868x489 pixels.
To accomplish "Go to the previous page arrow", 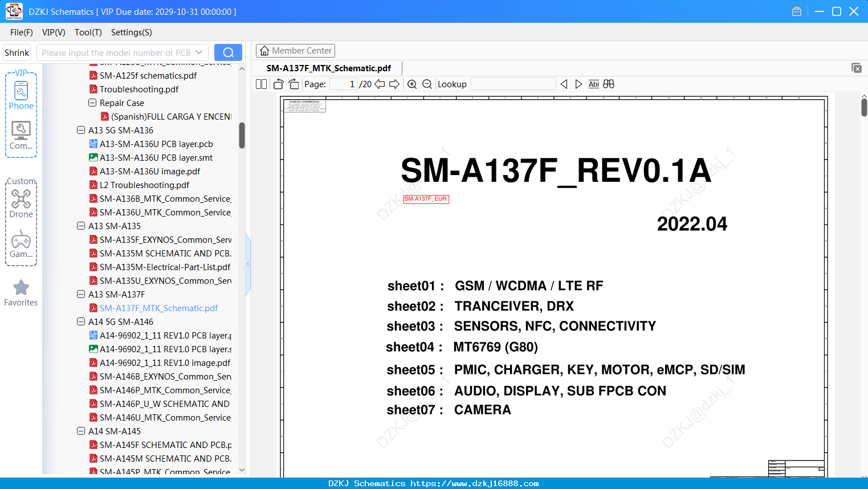I will [x=380, y=84].
